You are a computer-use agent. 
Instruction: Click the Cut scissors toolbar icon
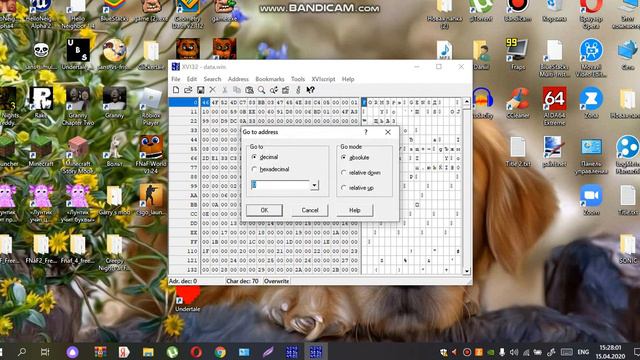(224, 90)
